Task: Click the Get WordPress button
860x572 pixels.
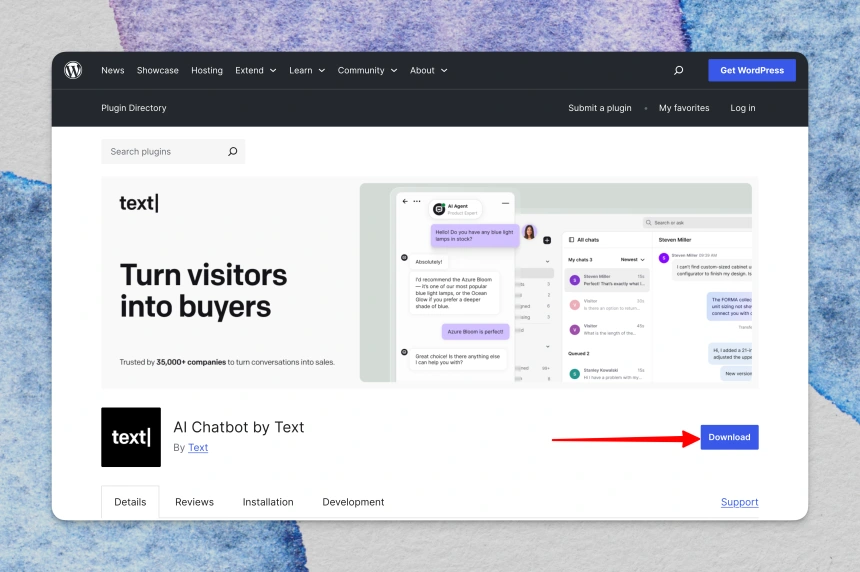Action: coord(752,70)
